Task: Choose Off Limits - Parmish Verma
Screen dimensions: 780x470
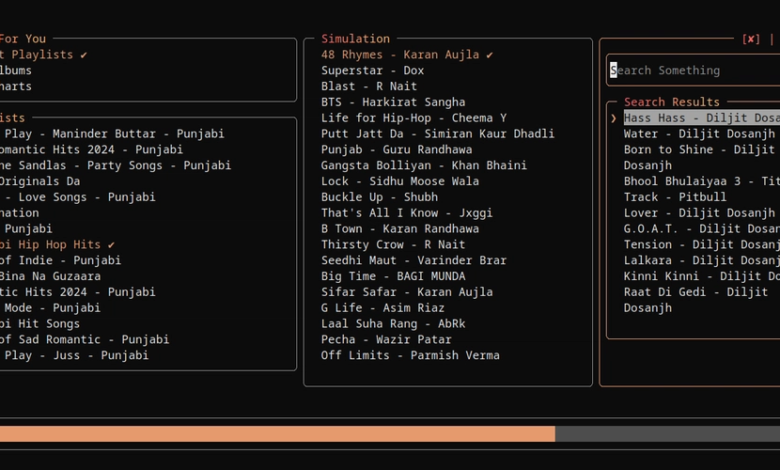Action: pos(410,356)
